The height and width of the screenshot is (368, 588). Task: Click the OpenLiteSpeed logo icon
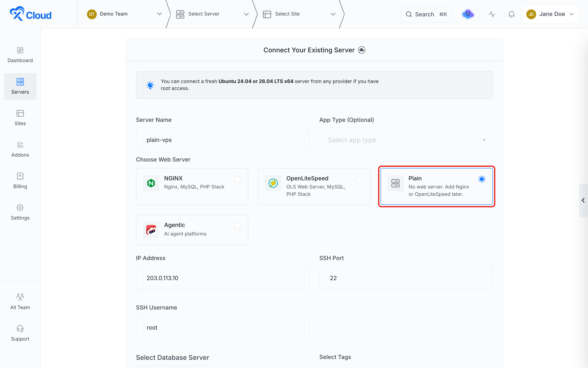273,183
